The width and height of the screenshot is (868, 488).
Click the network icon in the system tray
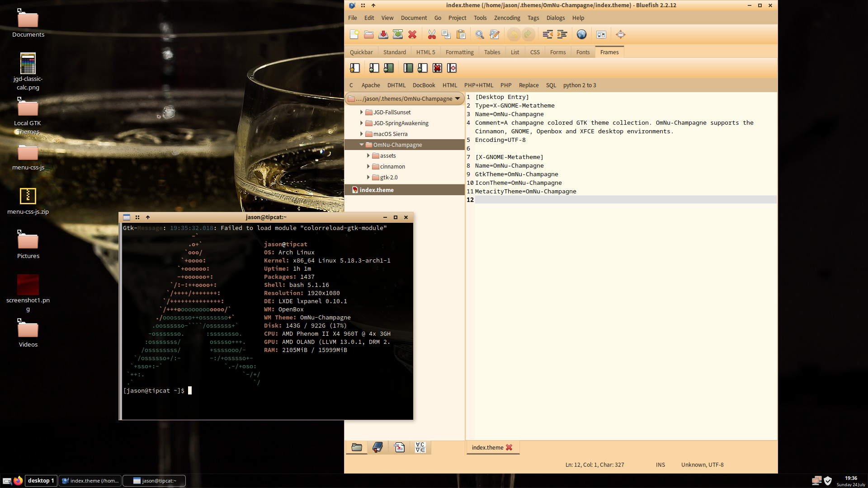[816, 481]
